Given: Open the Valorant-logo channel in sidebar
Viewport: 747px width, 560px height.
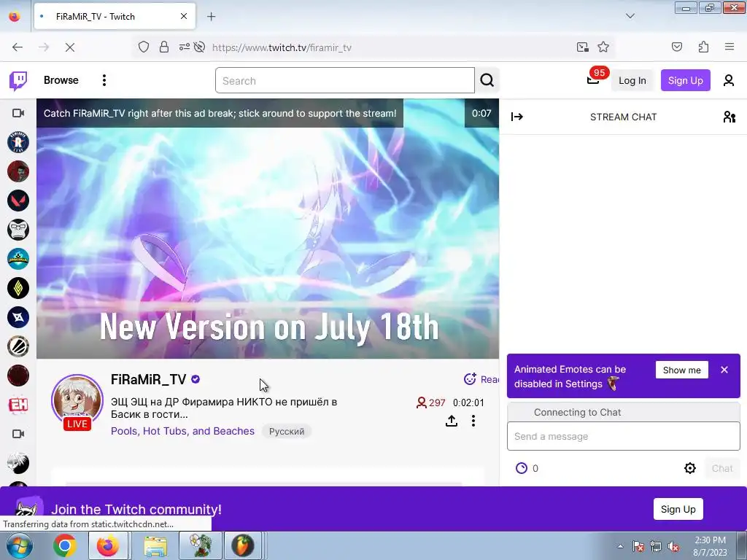Looking at the screenshot, I should pos(18,201).
